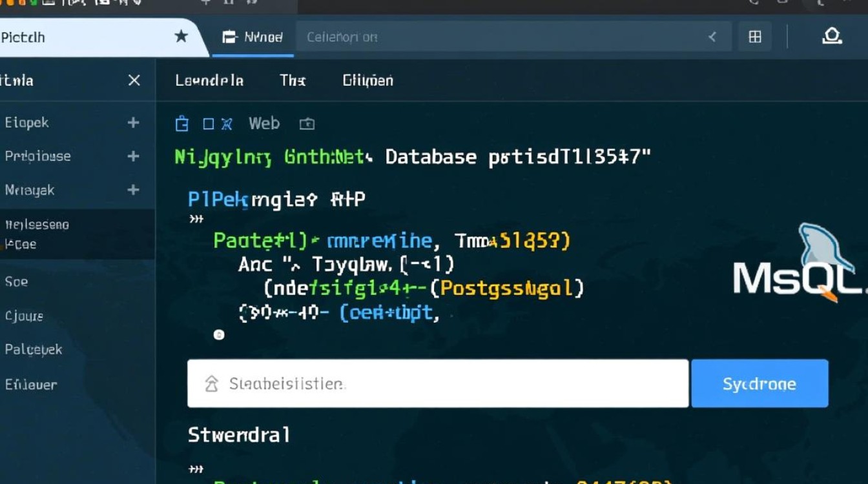Image resolution: width=868 pixels, height=484 pixels.
Task: Open the grid layout icon in top bar
Action: [755, 37]
